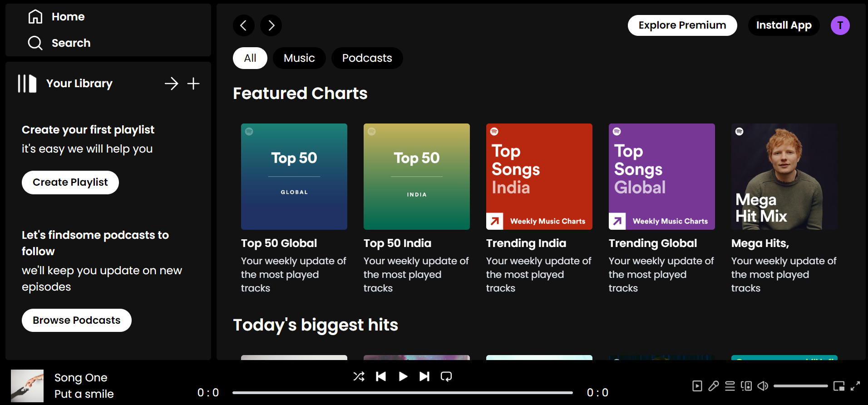Click the "Today's biggest hits" heading
Image resolution: width=868 pixels, height=405 pixels.
(316, 325)
